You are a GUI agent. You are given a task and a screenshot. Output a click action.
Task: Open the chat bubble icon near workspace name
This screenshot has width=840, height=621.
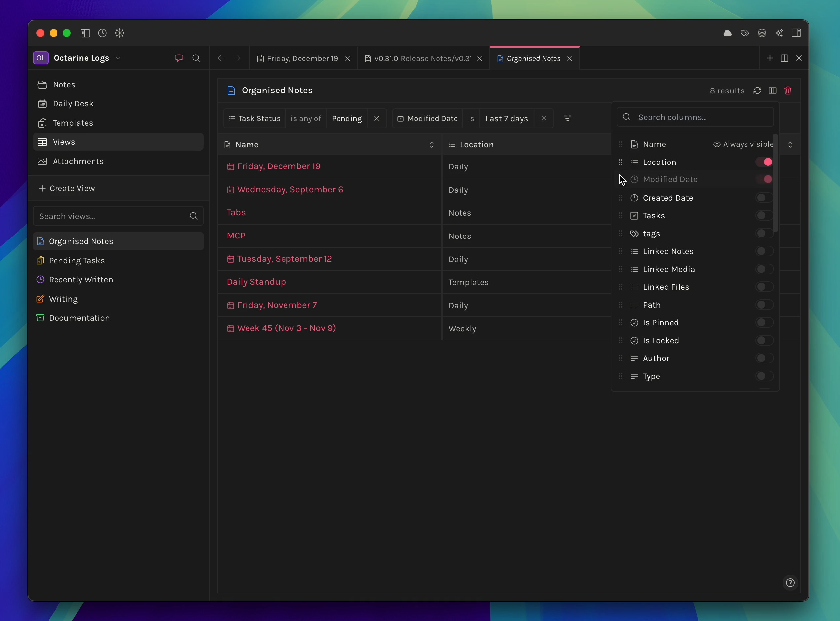coord(179,58)
